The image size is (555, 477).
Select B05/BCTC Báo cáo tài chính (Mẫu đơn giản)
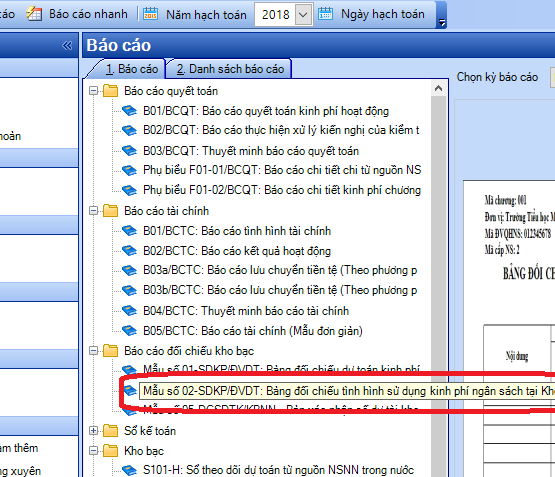253,331
